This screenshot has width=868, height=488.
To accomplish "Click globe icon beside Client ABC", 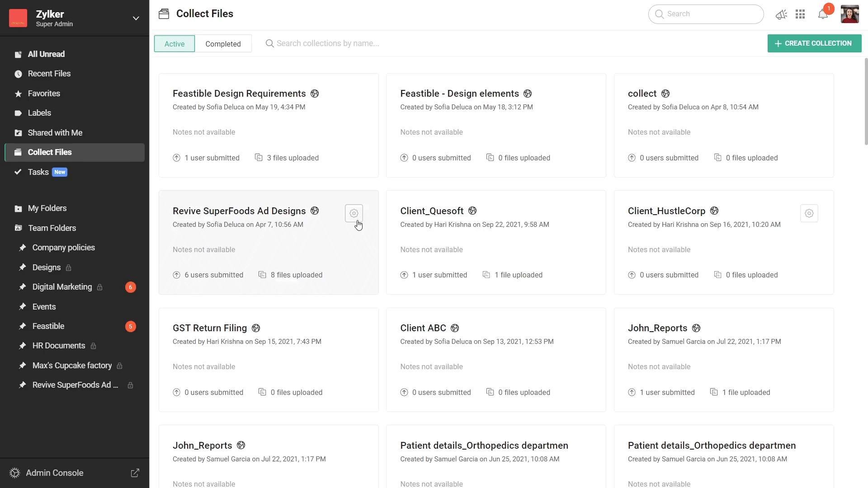I will (x=455, y=328).
